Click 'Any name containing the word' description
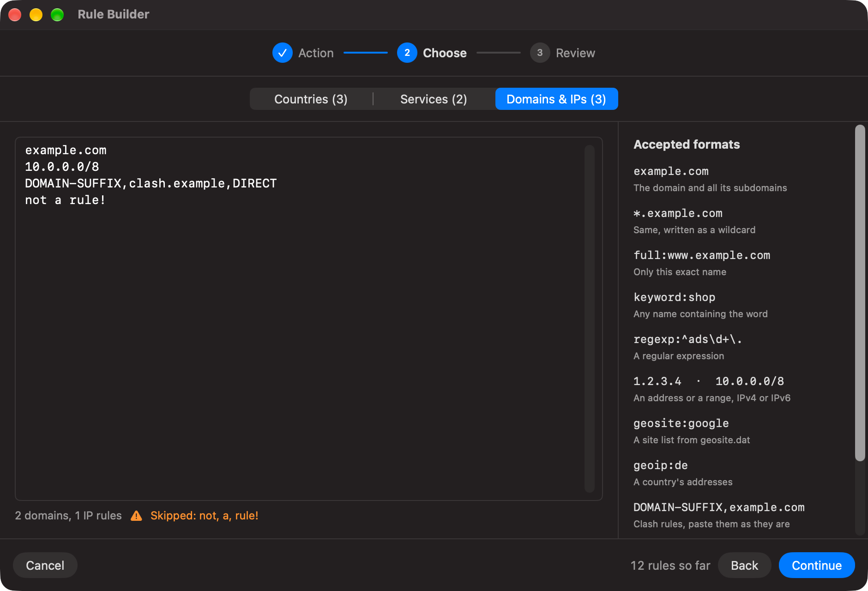Screen dimensions: 868x591 tap(700, 314)
